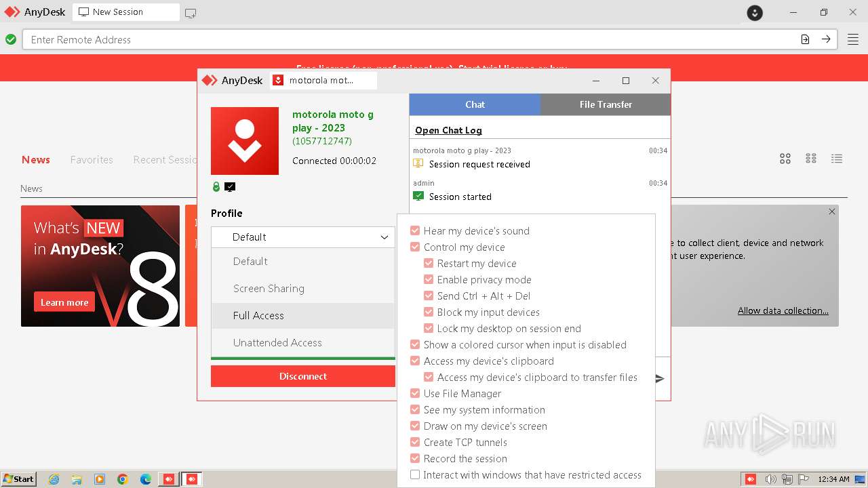
Task: Click the connect arrow in address bar
Action: point(826,39)
